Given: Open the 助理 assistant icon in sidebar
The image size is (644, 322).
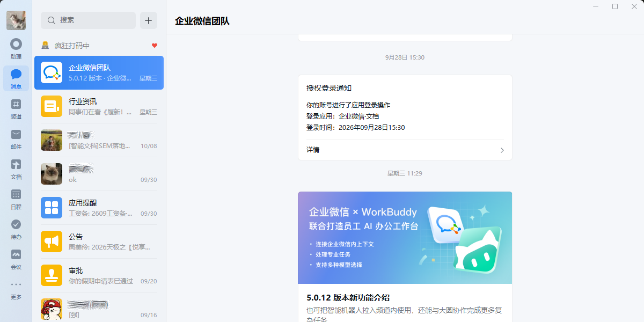Looking at the screenshot, I should point(16,48).
